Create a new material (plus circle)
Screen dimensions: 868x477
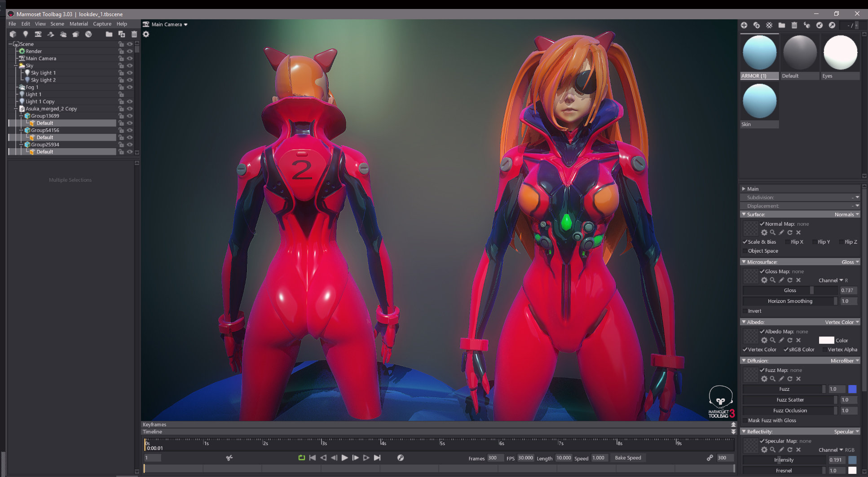point(744,25)
